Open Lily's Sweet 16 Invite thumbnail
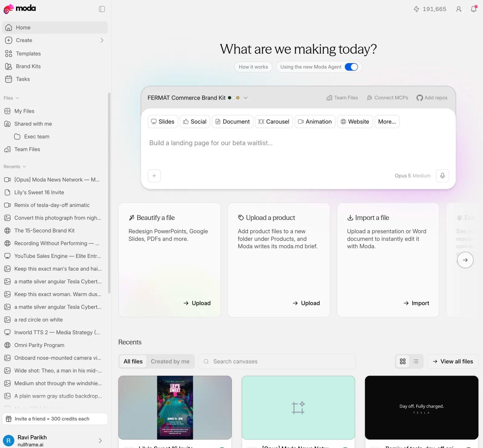Viewport: 483px width, 448px height. click(x=175, y=408)
